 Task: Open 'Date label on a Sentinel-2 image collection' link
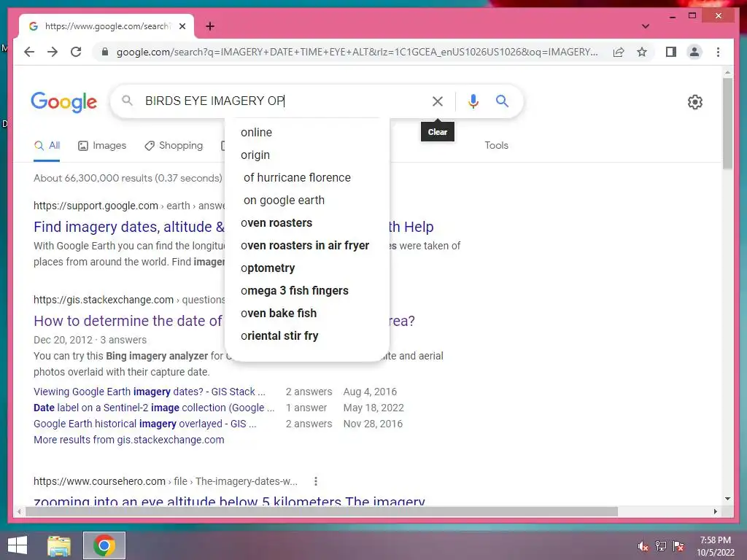pos(154,408)
